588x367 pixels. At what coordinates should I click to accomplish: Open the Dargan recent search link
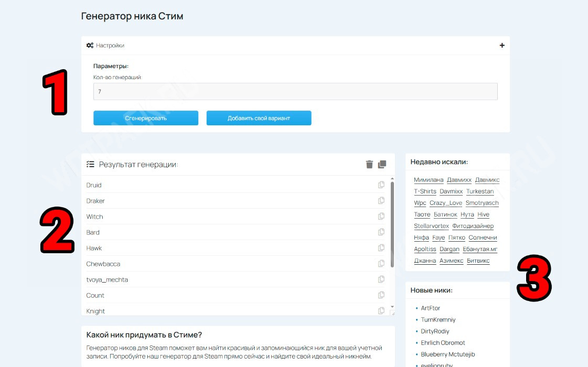pyautogui.click(x=449, y=249)
